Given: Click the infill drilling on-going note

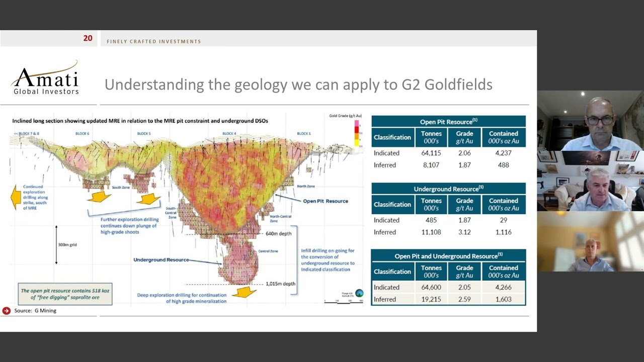Looking at the screenshot, I should tap(328, 260).
